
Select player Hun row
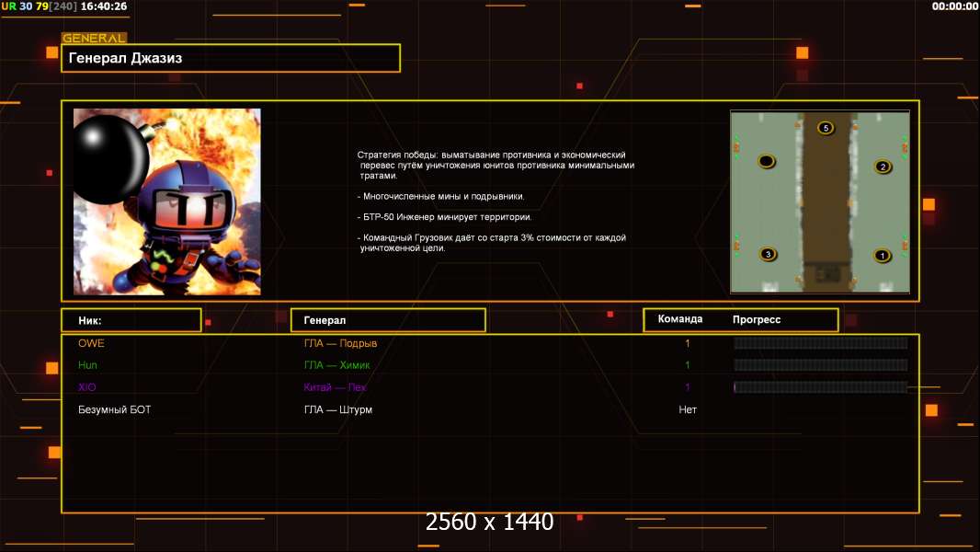click(490, 365)
